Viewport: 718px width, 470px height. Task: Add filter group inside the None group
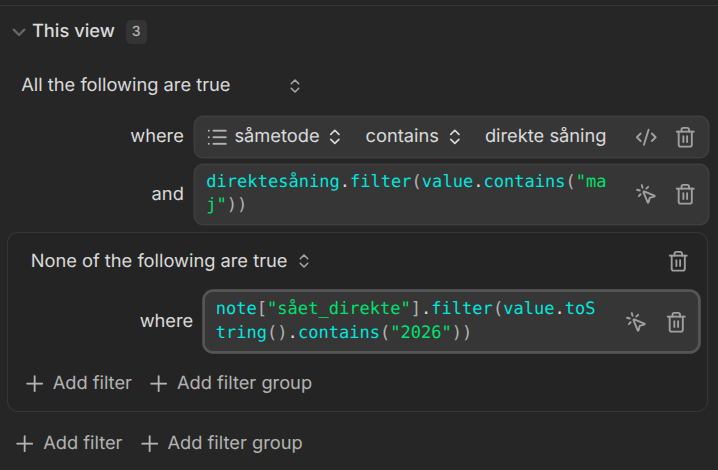pyautogui.click(x=231, y=383)
